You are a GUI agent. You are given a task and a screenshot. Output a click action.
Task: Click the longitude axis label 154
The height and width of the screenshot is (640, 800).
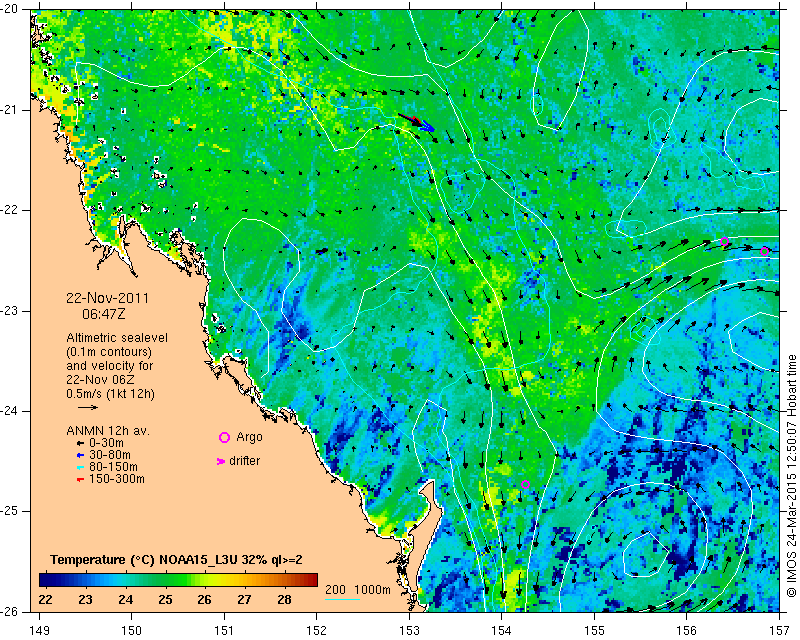[x=502, y=631]
